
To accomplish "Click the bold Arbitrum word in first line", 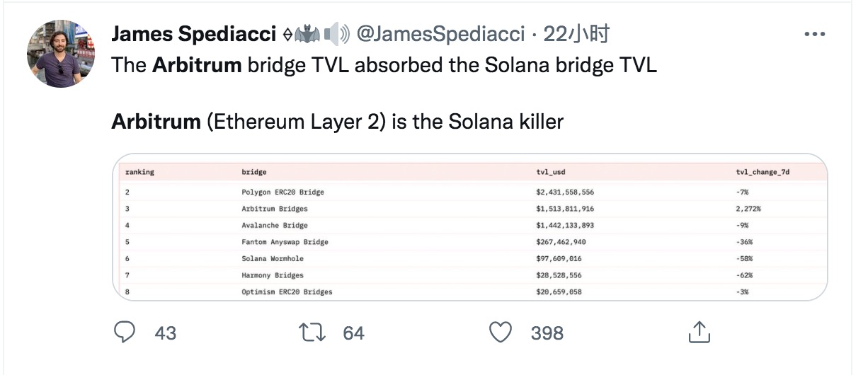I will 197,66.
